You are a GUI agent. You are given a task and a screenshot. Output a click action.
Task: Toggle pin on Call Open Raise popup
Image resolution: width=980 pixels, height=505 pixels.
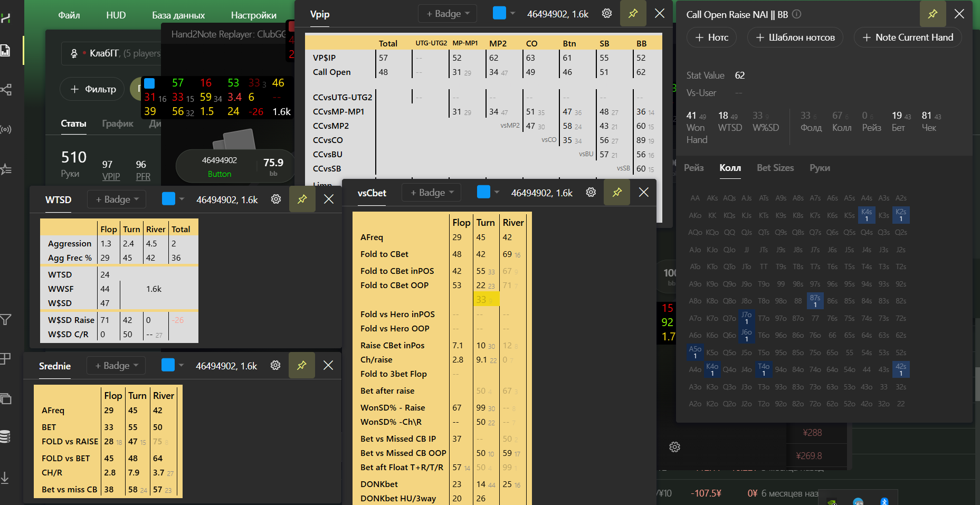[x=933, y=14]
